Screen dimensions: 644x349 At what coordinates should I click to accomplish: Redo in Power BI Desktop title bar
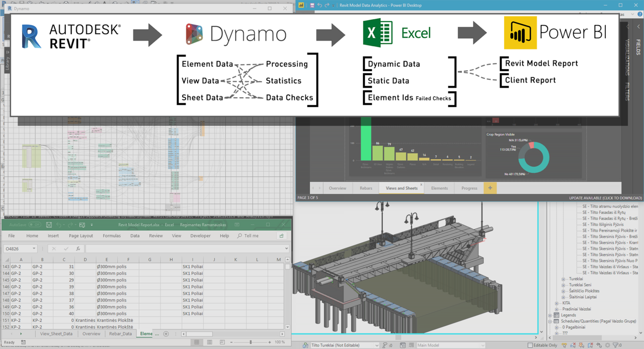[x=327, y=5]
